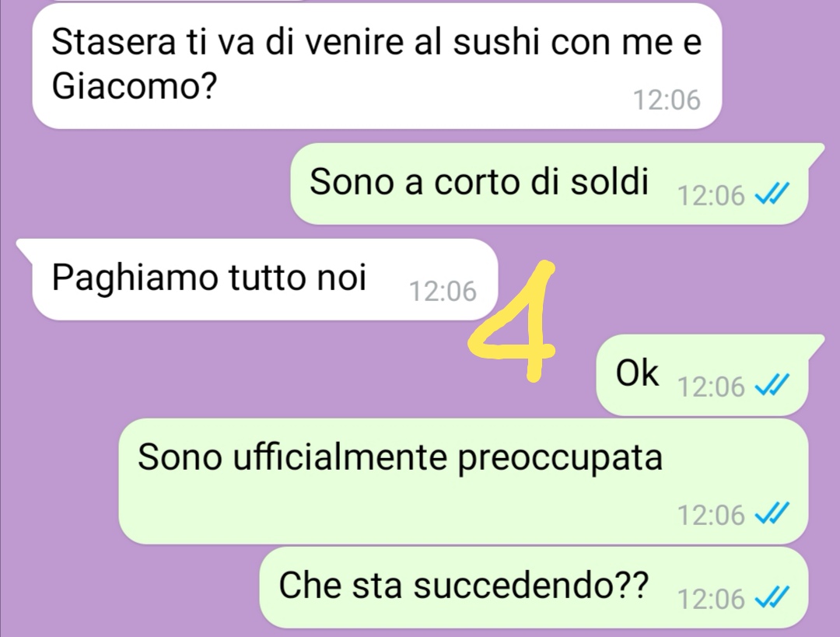Select the "Che sta succedendo??" message
Image resolution: width=840 pixels, height=637 pixels.
pyautogui.click(x=534, y=587)
